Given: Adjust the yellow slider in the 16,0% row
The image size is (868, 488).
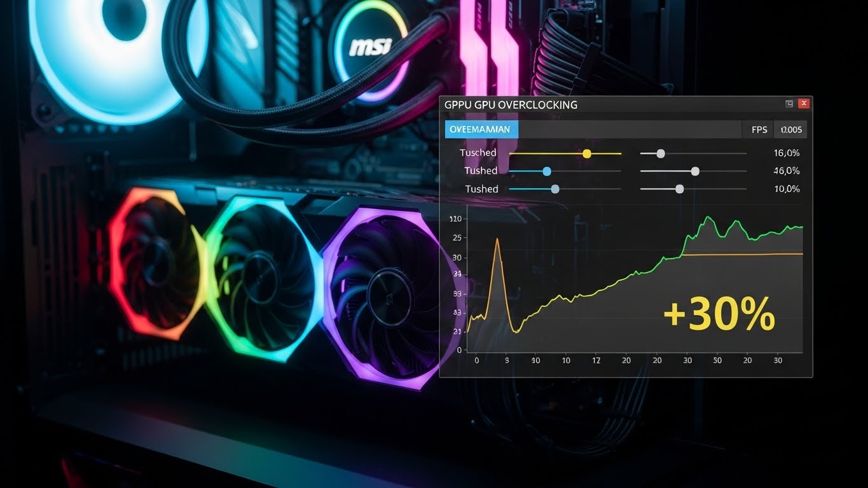Looking at the screenshot, I should 587,153.
